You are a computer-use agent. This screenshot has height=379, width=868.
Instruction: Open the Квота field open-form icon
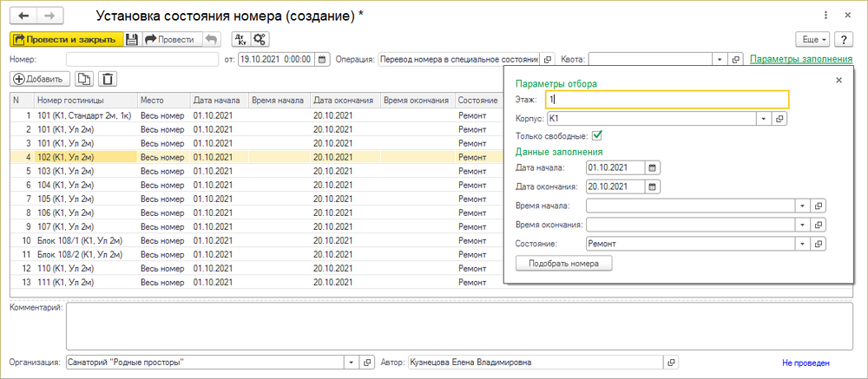click(x=736, y=59)
